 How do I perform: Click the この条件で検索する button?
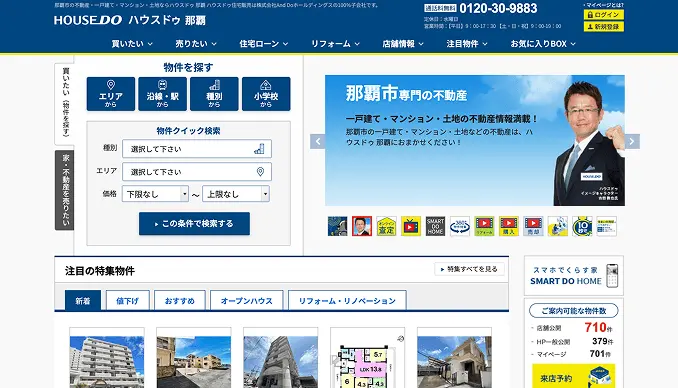pyautogui.click(x=194, y=224)
